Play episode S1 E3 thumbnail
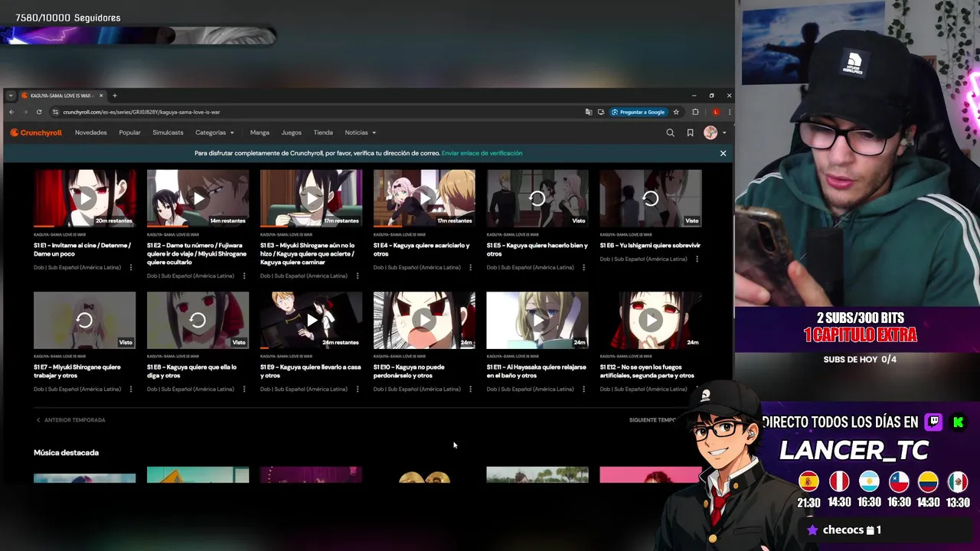The height and width of the screenshot is (551, 980). (x=312, y=198)
